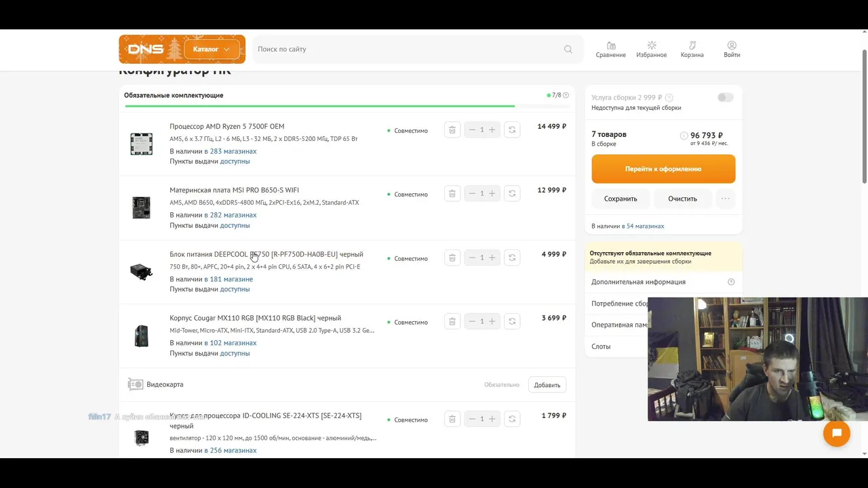Viewport: 868px width, 488px height.
Task: Replace the ID-COOLING SE-224-XTS cooler
Action: click(x=512, y=419)
